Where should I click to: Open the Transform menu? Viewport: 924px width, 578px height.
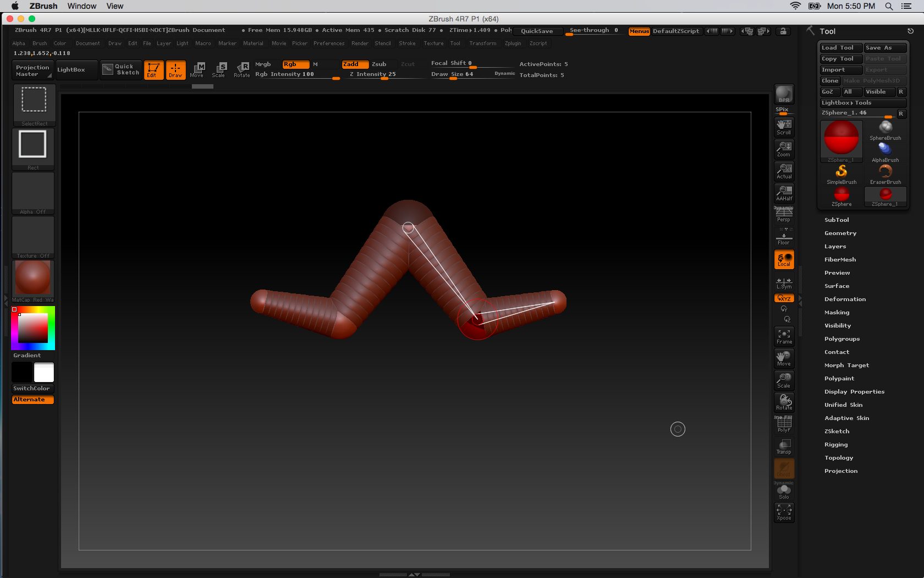pyautogui.click(x=482, y=43)
